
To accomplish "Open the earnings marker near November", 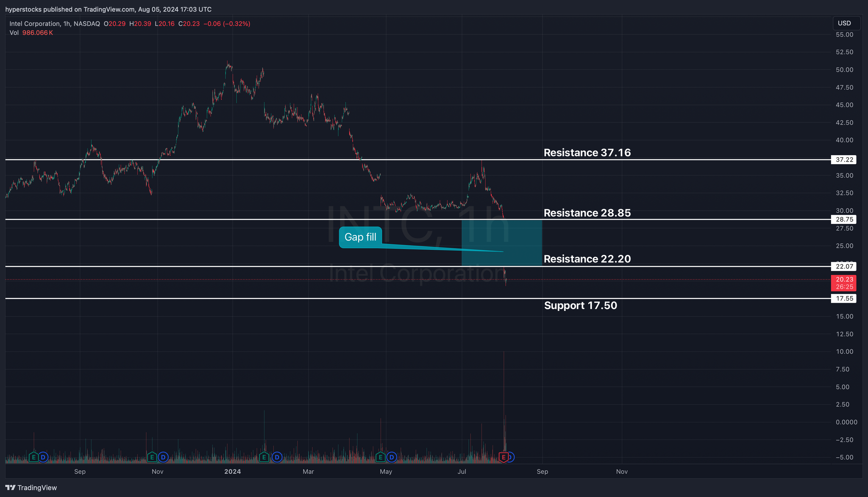I will coord(152,457).
